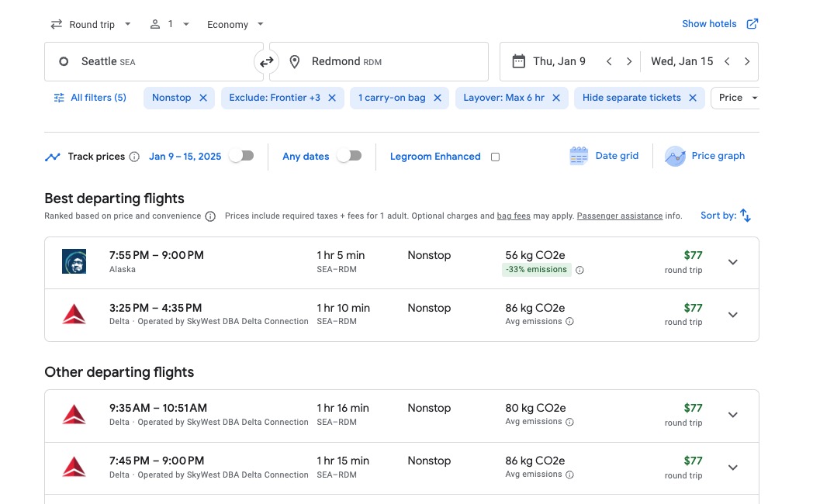Image resolution: width=813 pixels, height=504 pixels.
Task: Enable the Track prices toggle
Action: point(241,155)
